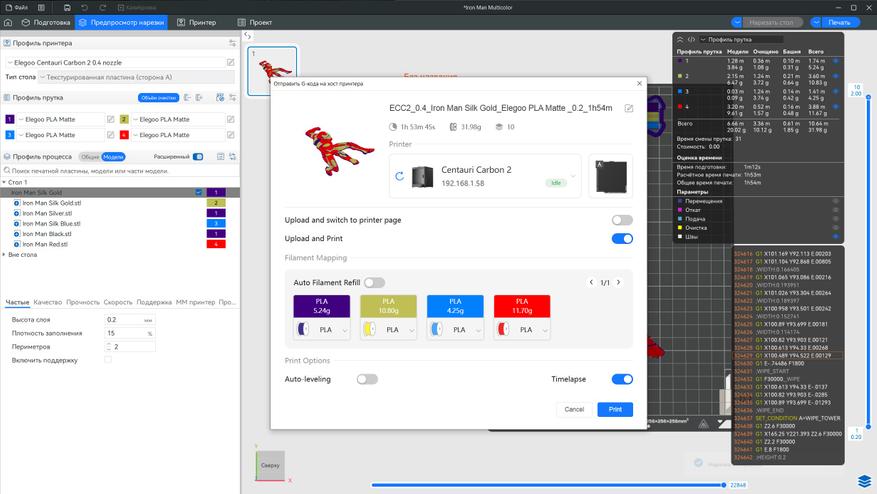Open the Поддержка settings tab
The width and height of the screenshot is (877, 494).
[x=154, y=302]
